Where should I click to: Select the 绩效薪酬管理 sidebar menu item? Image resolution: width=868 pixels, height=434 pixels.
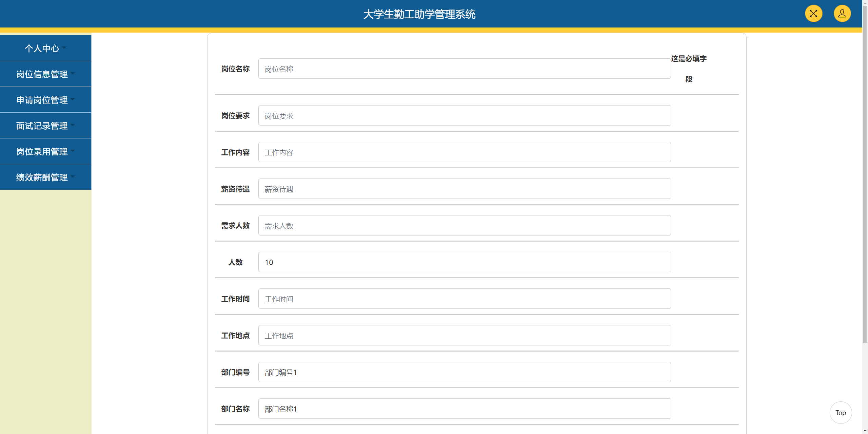[42, 177]
